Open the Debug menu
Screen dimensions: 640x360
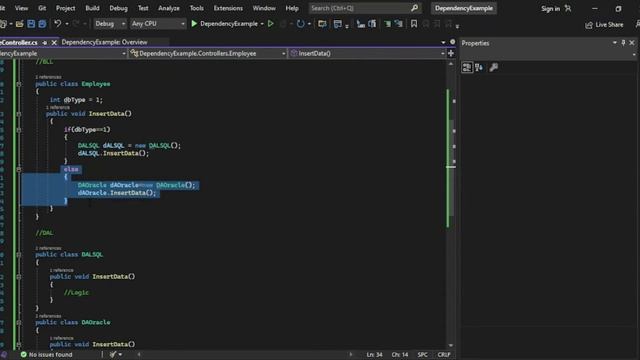click(118, 8)
